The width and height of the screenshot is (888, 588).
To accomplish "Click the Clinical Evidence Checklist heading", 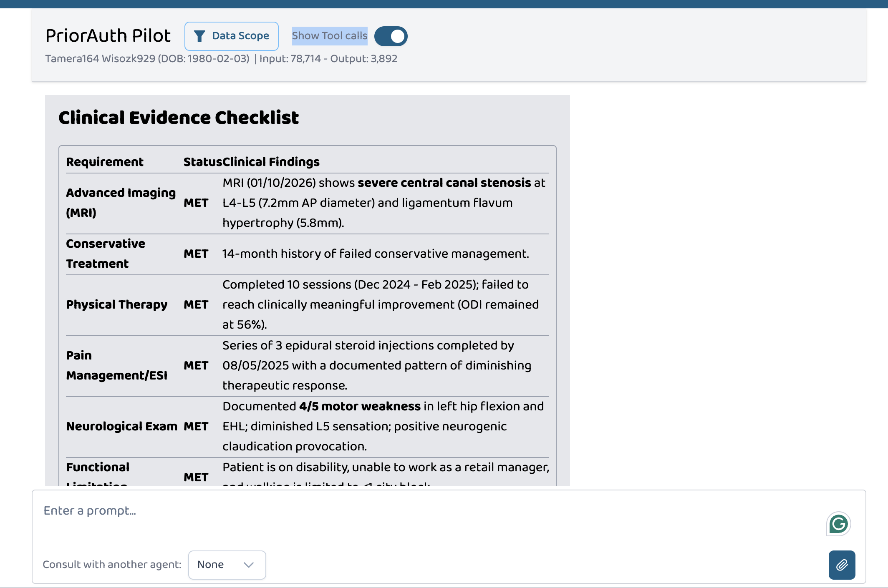I will (179, 118).
